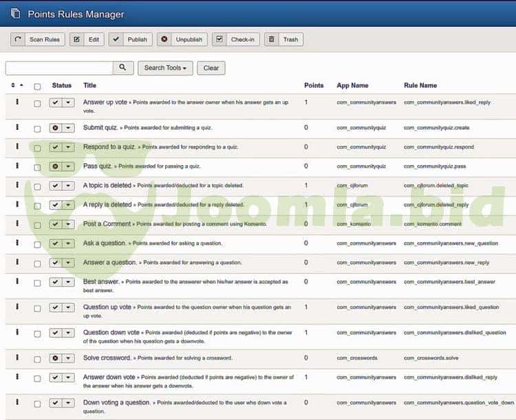The height and width of the screenshot is (420, 516).
Task: Click com_communityanswers.best_answer rule name text
Action: click(x=449, y=282)
